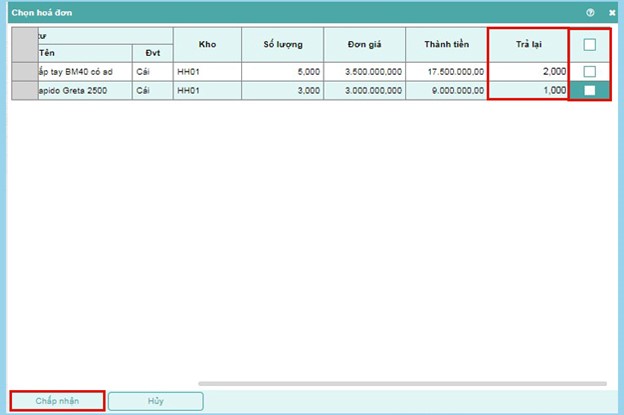
Task: Click the Chấp nhận button
Action: point(56,401)
